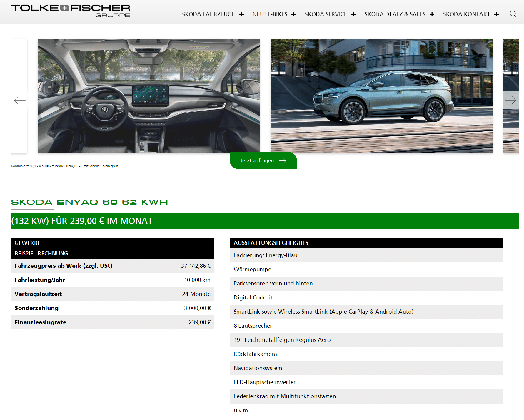This screenshot has width=524, height=420.
Task: Click the Jetzt anfragen button
Action: tap(263, 160)
